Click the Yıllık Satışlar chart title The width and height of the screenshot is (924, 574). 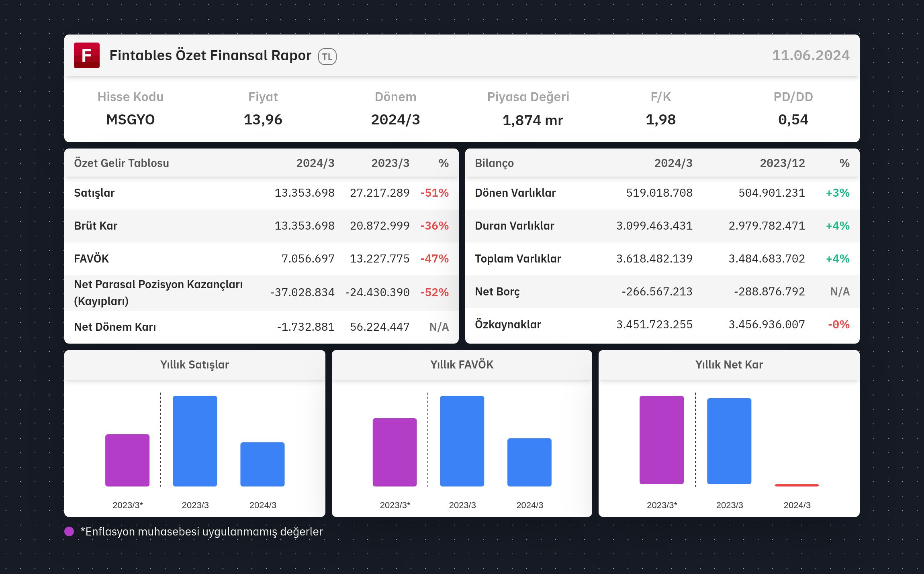click(194, 365)
